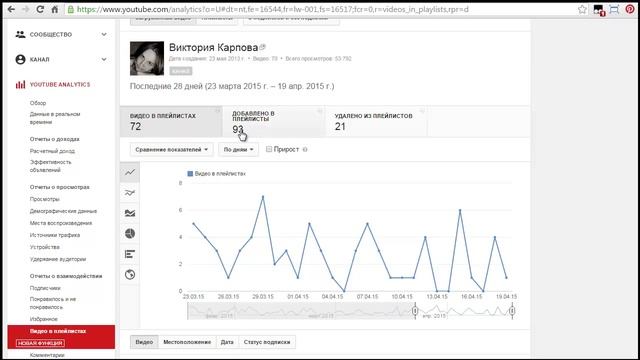Open Данные в реальном времени report
Screen dimensions: 640x360
click(x=55, y=118)
